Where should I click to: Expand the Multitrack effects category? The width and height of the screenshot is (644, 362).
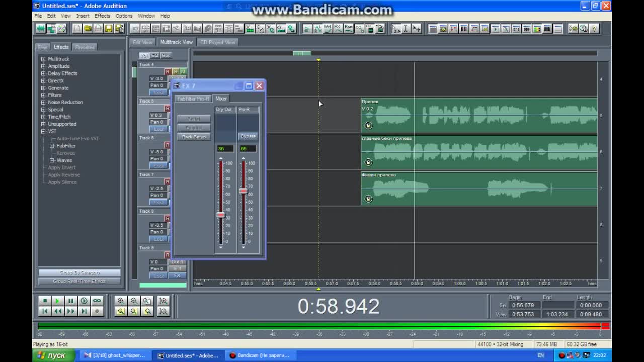coord(43,59)
